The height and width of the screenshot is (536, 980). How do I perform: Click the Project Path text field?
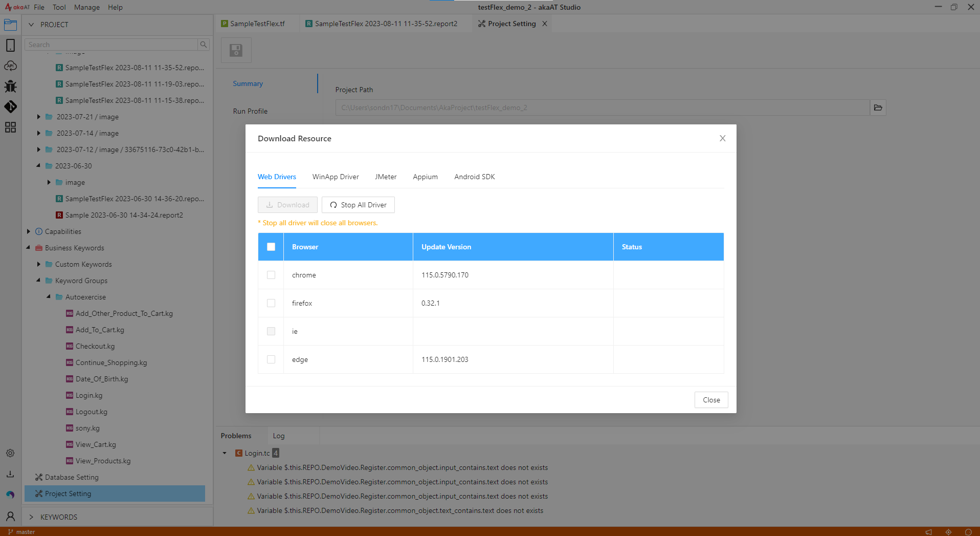603,108
